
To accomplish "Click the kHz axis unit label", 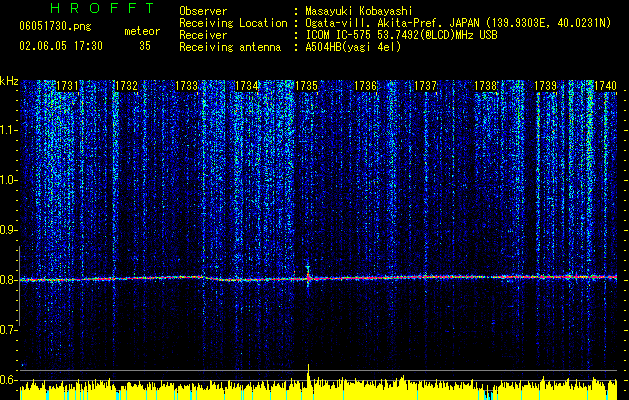I will tap(9, 81).
